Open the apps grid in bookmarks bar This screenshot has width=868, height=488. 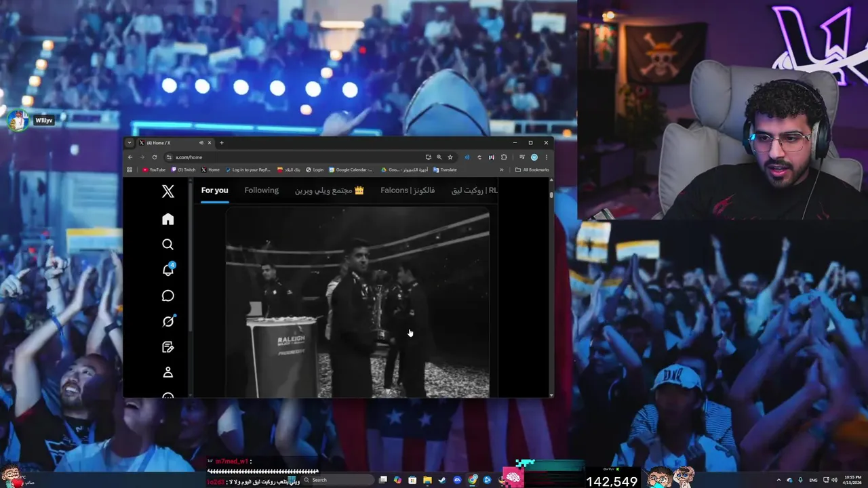[130, 170]
